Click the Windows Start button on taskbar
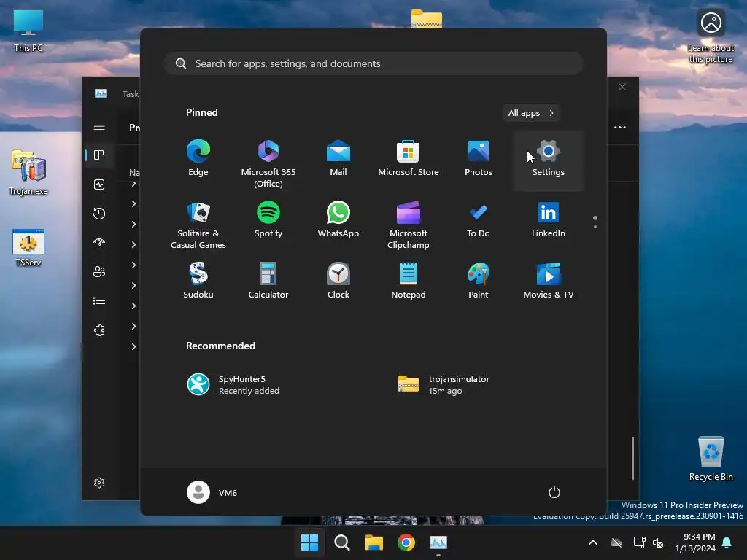This screenshot has height=560, width=747. (309, 542)
